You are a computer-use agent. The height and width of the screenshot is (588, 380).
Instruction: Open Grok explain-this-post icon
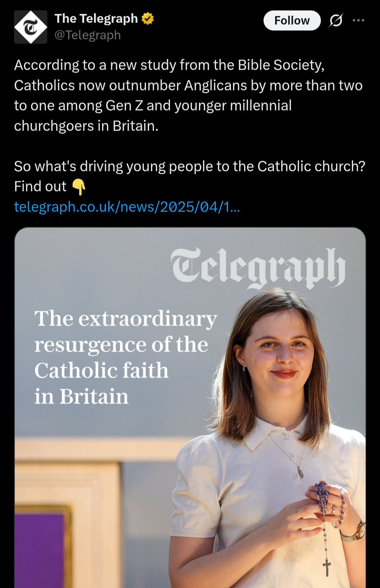(x=336, y=20)
